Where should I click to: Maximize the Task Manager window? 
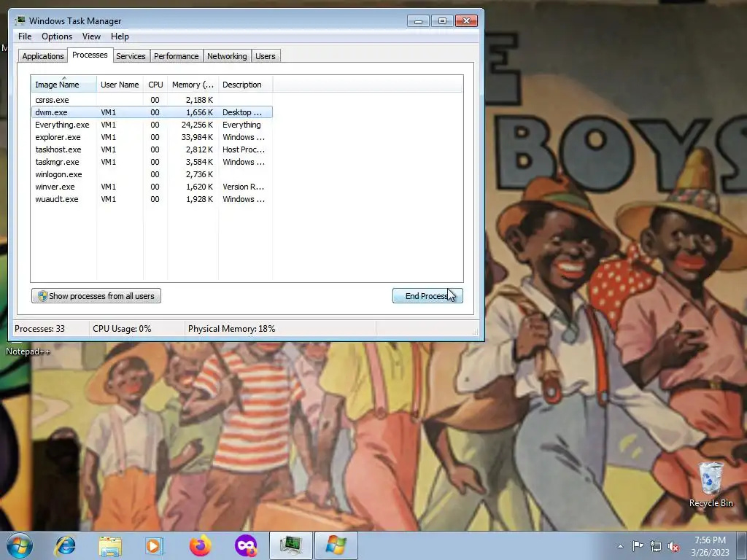point(442,20)
